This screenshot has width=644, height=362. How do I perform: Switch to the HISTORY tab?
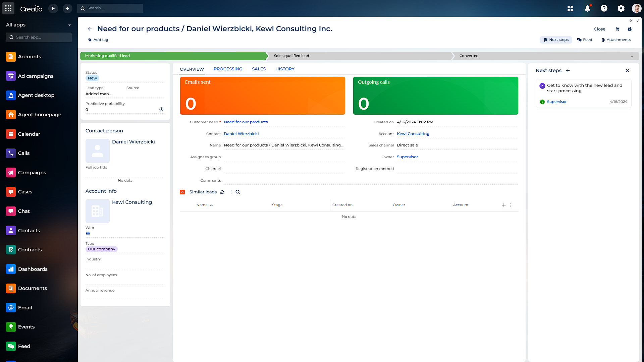click(x=285, y=69)
